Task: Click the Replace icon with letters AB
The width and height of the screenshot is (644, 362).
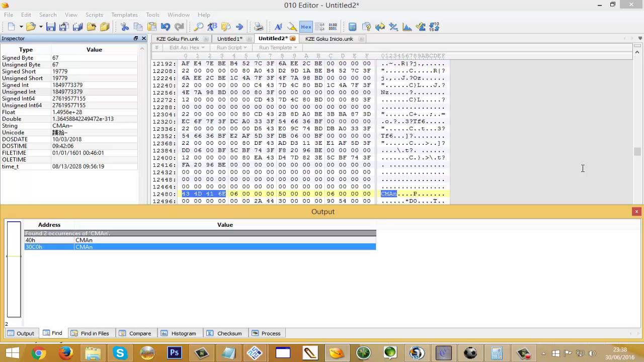Action: coord(212,27)
